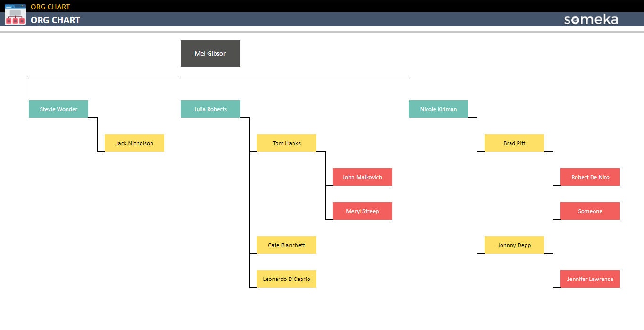Image resolution: width=644 pixels, height=330 pixels.
Task: Select the Mel Gibson top node
Action: click(210, 53)
